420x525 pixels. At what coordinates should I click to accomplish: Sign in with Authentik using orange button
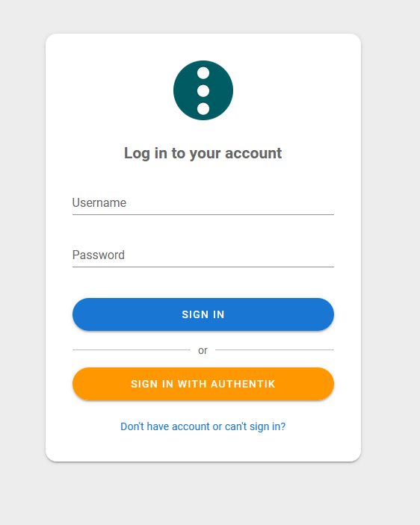pos(203,384)
